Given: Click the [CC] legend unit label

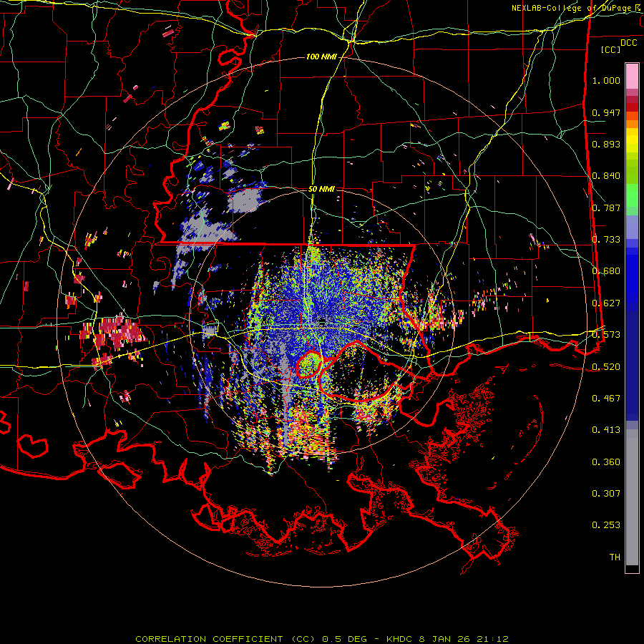Looking at the screenshot, I should pyautogui.click(x=610, y=49).
